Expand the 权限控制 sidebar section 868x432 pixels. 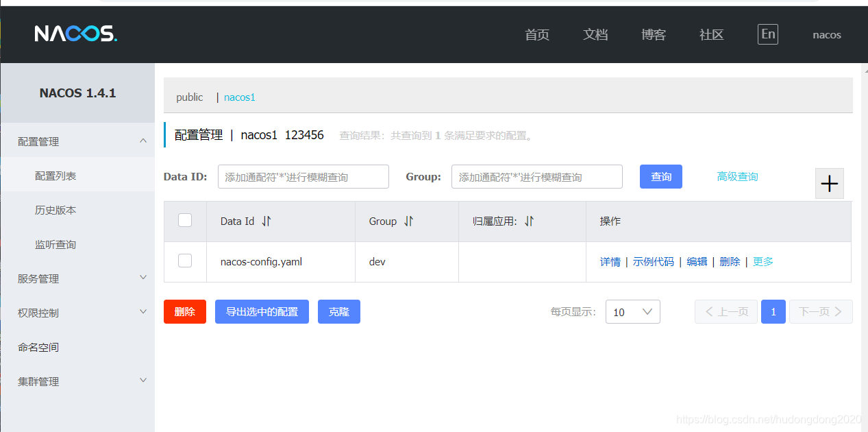(77, 313)
